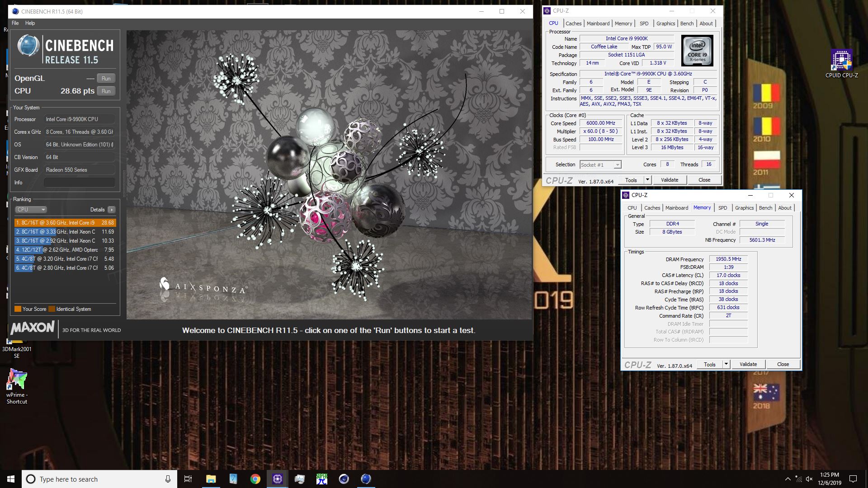868x488 pixels.
Task: Switch to CPU tab in lower CPU-Z window
Action: (x=632, y=208)
